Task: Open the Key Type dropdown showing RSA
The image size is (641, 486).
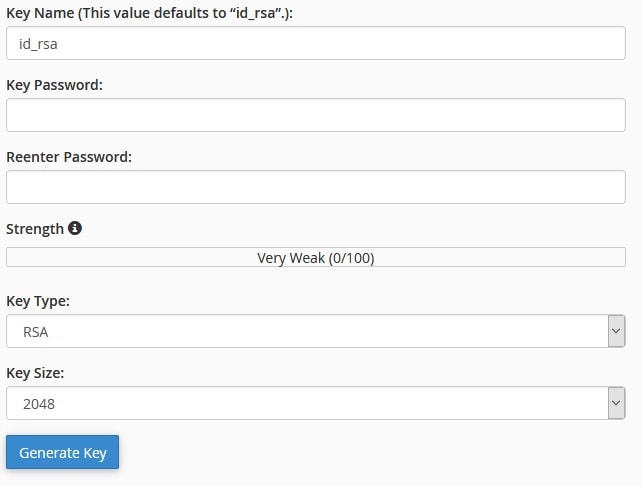Action: coord(316,331)
